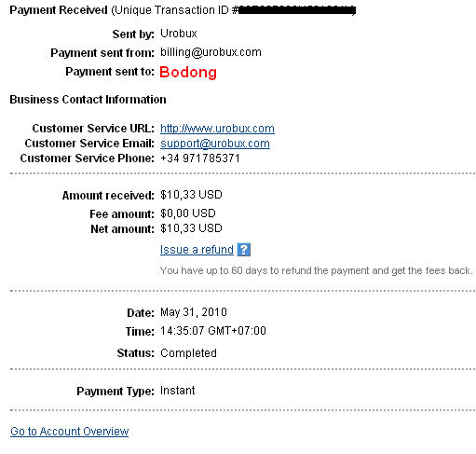Click the red Bodong recipient name
The width and height of the screenshot is (476, 454).
coord(188,72)
